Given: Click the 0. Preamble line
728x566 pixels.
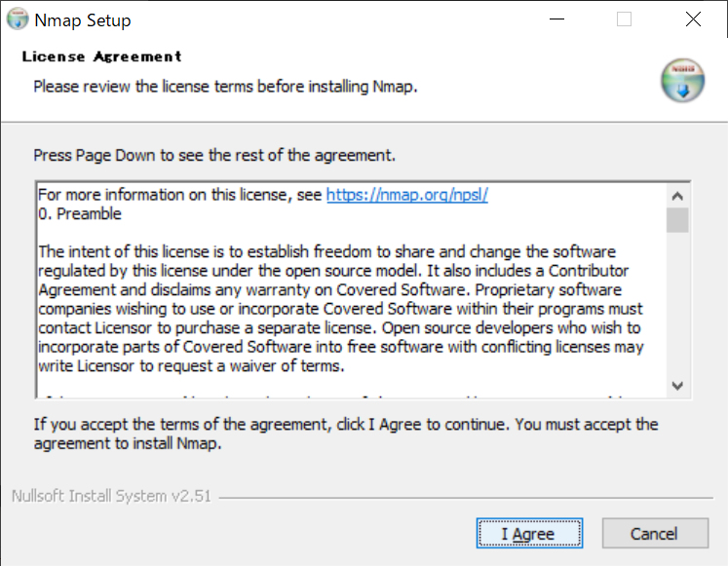Looking at the screenshot, I should tap(80, 213).
